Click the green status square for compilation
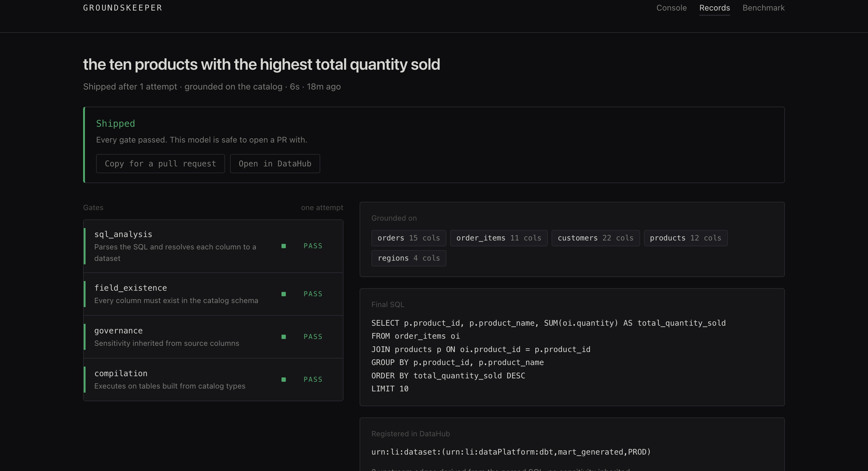Viewport: 868px width, 471px height. 283,380
